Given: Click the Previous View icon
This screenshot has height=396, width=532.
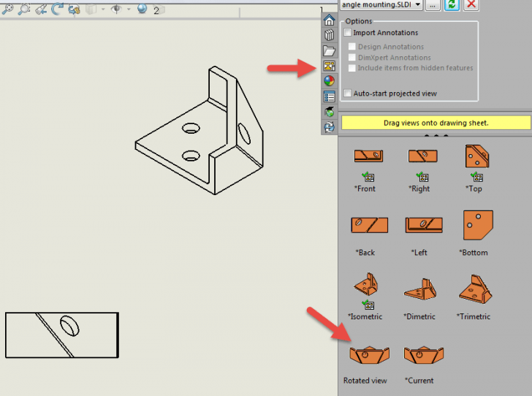Looking at the screenshot, I should tap(41, 9).
